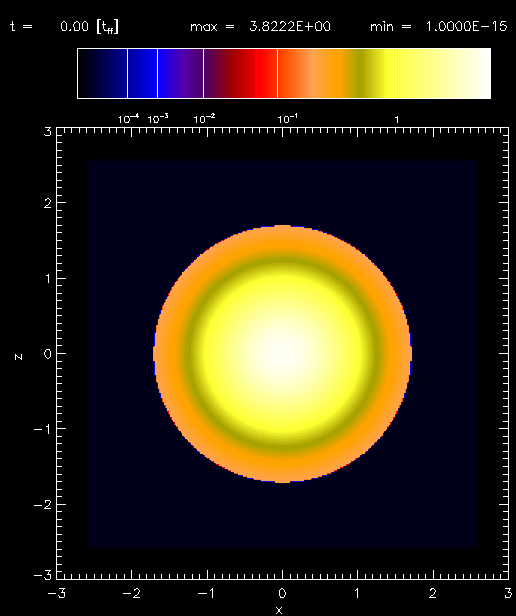Click the z axis title label
516x616 pixels.
[x=18, y=357]
